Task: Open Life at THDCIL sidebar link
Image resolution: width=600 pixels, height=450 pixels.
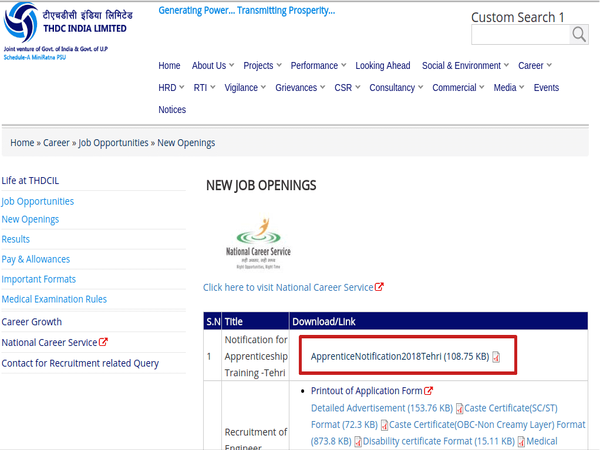Action: [30, 181]
